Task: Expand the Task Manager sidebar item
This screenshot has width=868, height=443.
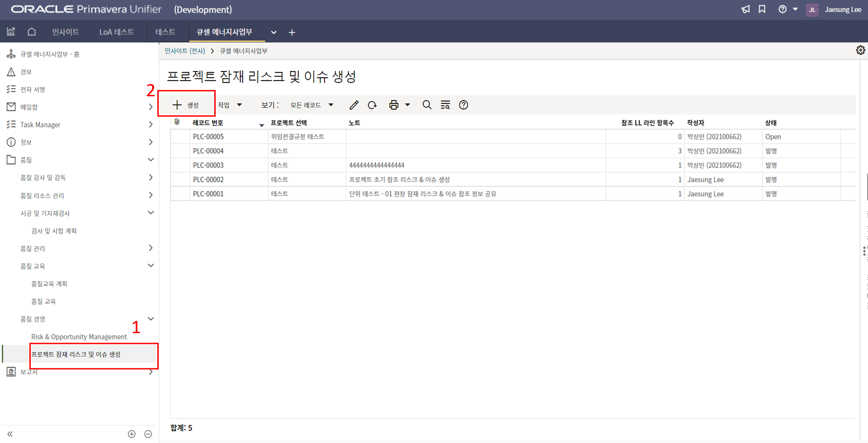Action: 151,124
